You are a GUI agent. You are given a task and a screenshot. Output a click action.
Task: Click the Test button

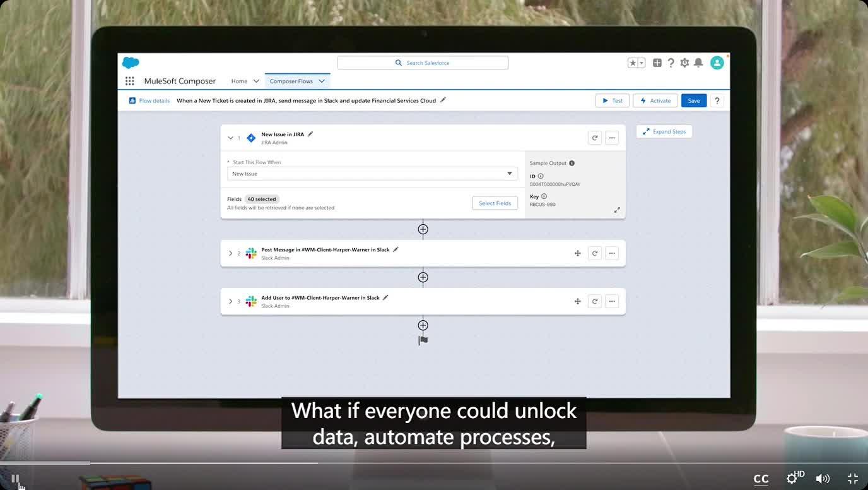[613, 100]
